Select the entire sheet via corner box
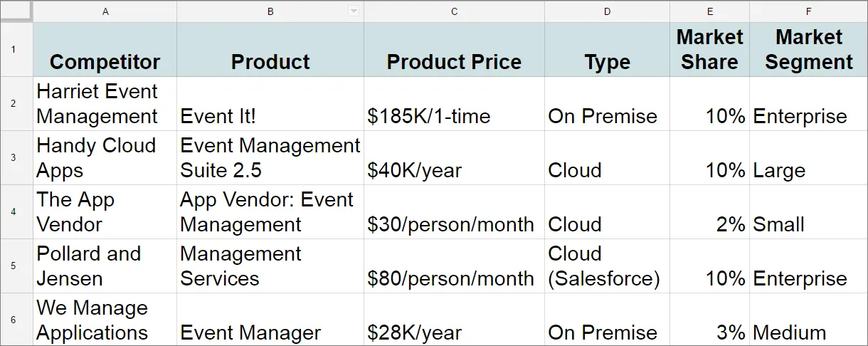This screenshot has height=346, width=868. click(x=16, y=11)
